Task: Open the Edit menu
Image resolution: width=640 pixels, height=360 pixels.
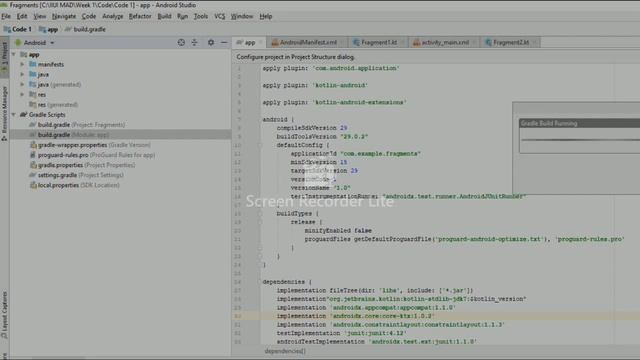Action: pos(22,16)
